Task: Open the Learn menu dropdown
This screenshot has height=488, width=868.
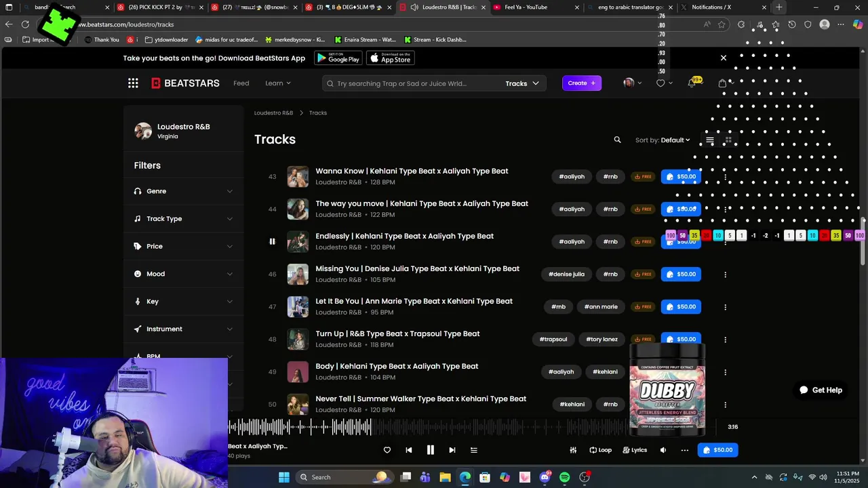Action: [x=278, y=83]
